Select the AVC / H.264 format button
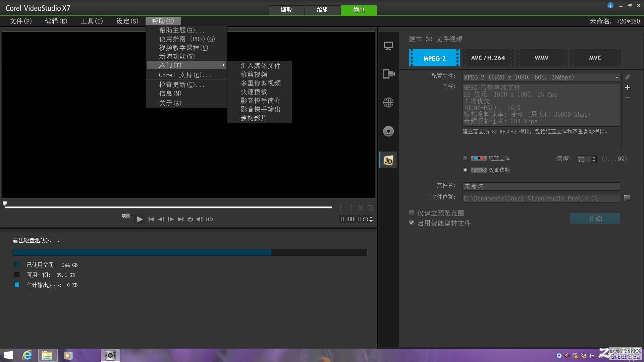 [x=488, y=58]
